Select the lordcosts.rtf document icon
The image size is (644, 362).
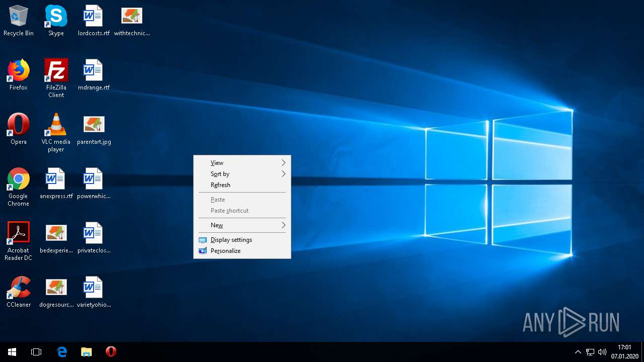94,21
